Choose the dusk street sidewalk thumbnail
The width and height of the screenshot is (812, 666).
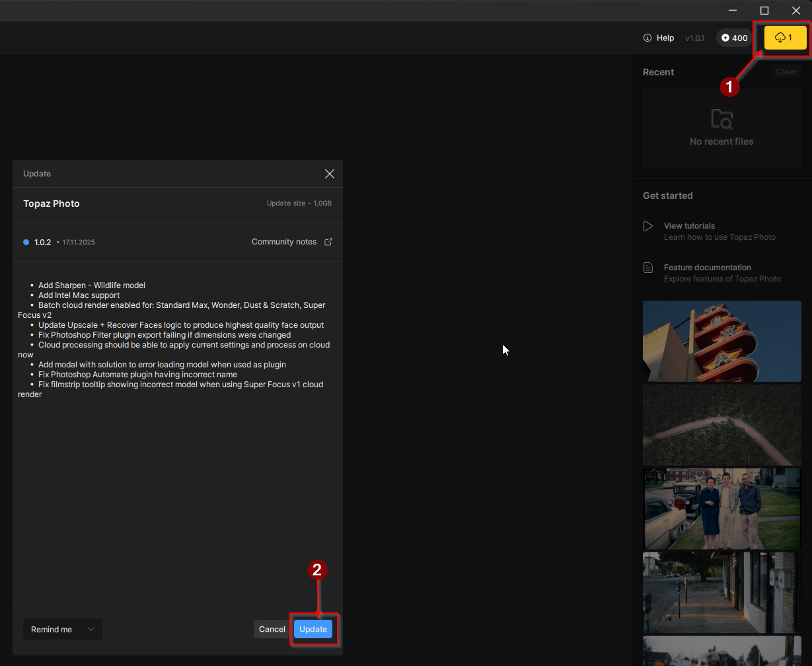[721, 592]
